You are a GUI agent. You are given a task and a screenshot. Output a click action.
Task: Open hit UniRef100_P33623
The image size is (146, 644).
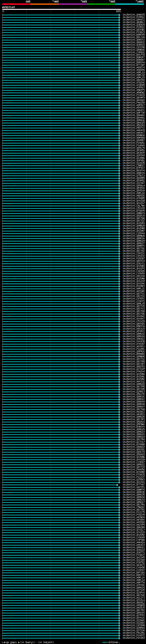pos(134,32)
